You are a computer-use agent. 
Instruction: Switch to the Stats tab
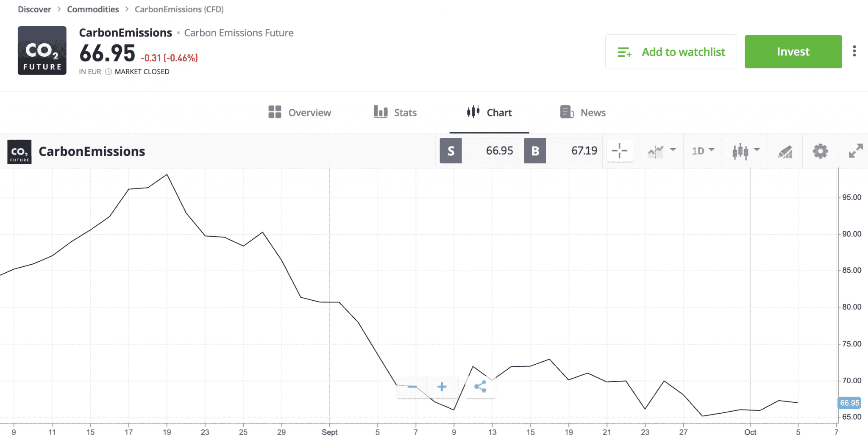pos(395,112)
